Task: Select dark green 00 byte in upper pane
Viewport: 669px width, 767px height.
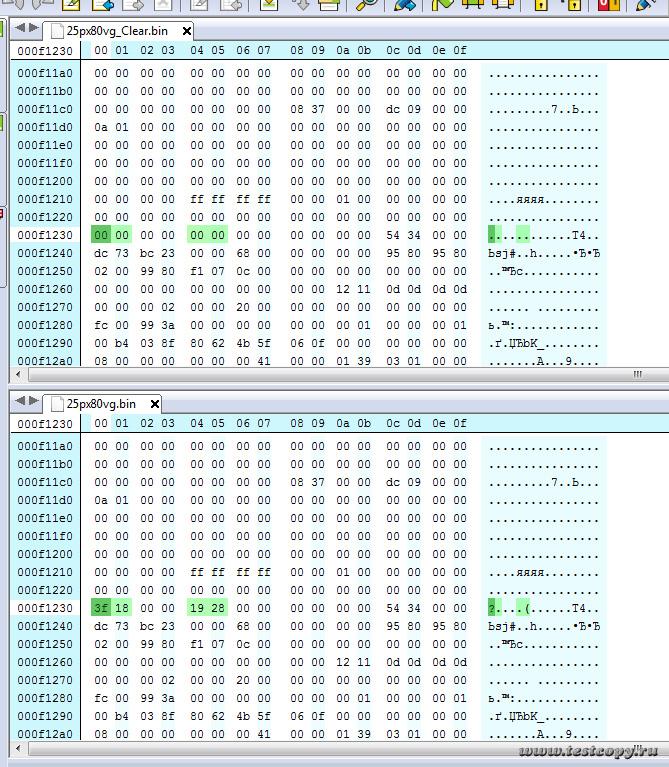Action: click(x=101, y=235)
